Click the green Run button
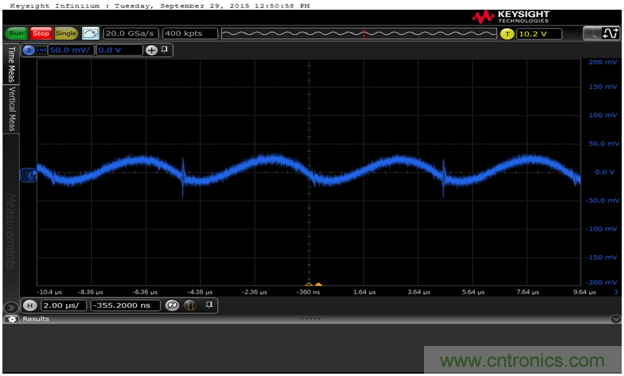Image resolution: width=624 pixels, height=376 pixels. 16,33
